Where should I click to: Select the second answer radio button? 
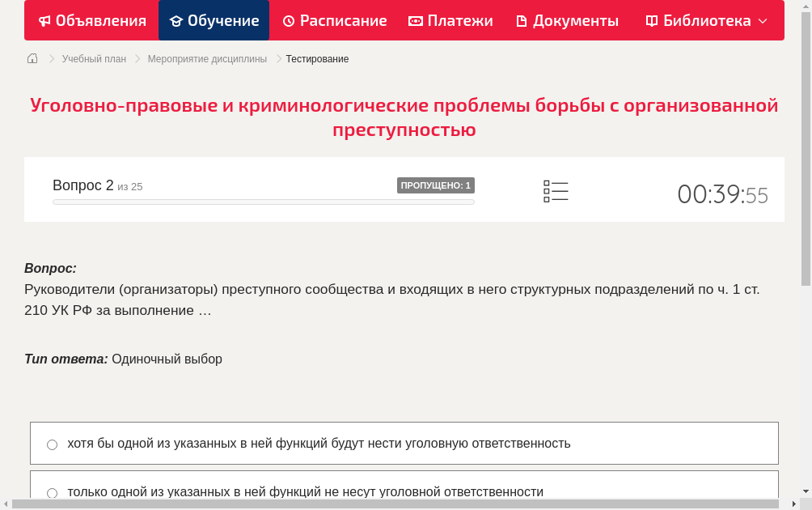click(x=52, y=492)
